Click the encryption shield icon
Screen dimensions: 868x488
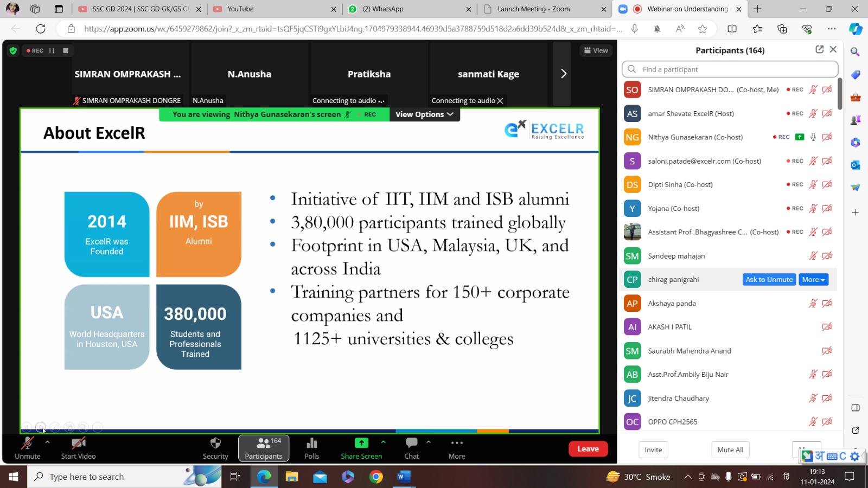click(13, 50)
